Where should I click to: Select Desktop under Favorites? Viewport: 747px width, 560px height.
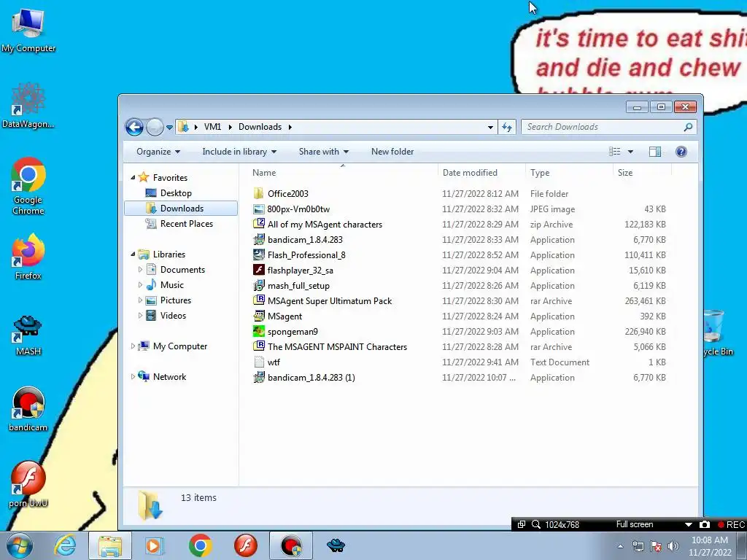click(176, 192)
